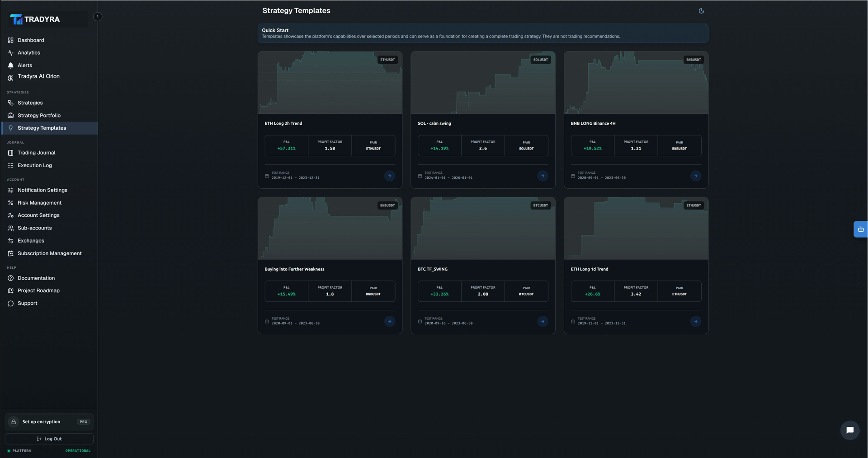This screenshot has width=868, height=458.
Task: Open SOL - calm swing arrow button
Action: tap(542, 176)
